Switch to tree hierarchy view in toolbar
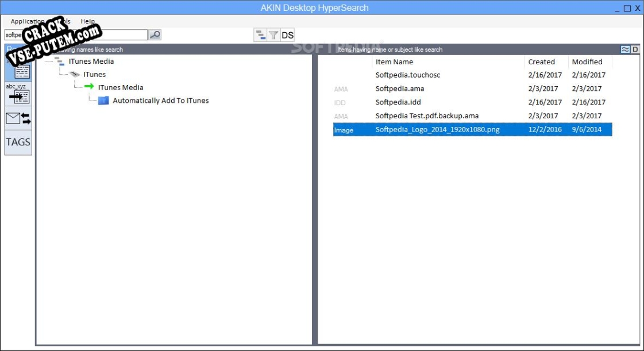The image size is (644, 351). click(x=260, y=35)
